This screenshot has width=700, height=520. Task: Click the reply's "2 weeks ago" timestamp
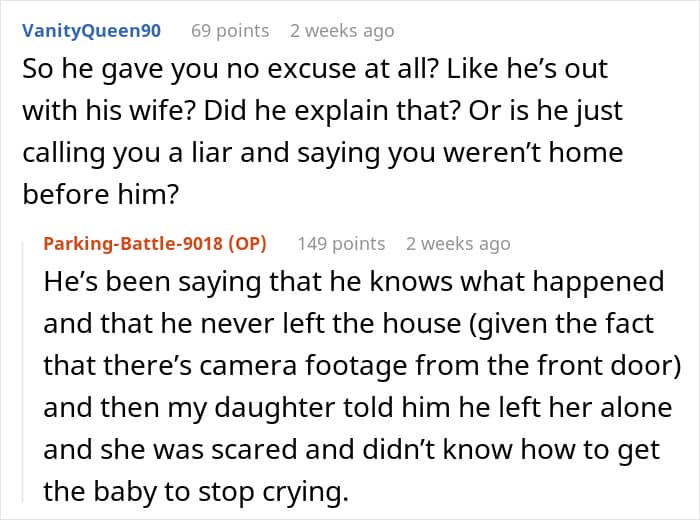tap(458, 243)
